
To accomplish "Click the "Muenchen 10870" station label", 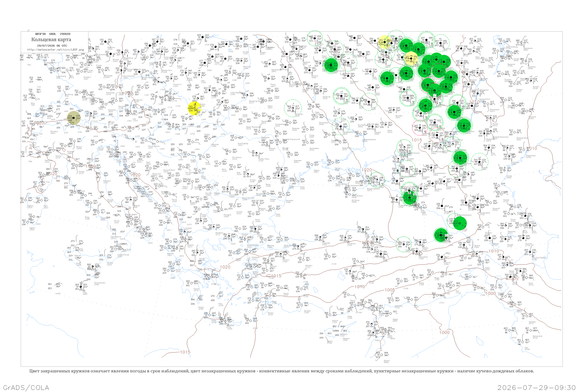I will [x=112, y=111].
